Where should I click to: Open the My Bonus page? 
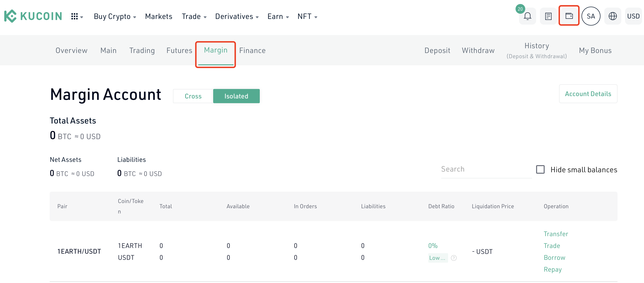(x=595, y=50)
